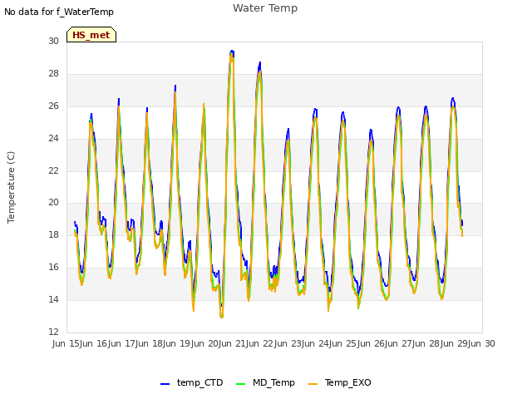Click the y-axis label 18

tap(53, 234)
